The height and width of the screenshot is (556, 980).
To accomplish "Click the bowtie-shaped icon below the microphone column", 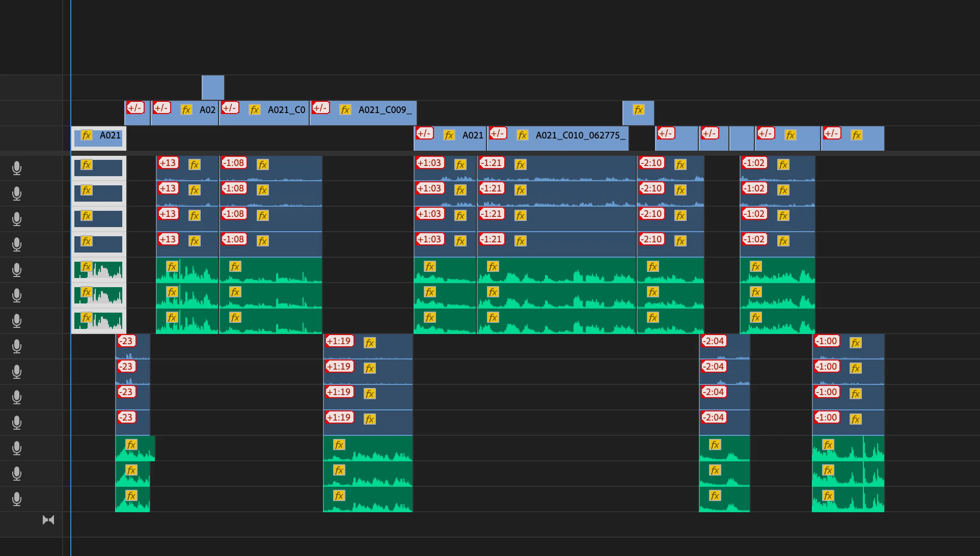I will click(48, 520).
